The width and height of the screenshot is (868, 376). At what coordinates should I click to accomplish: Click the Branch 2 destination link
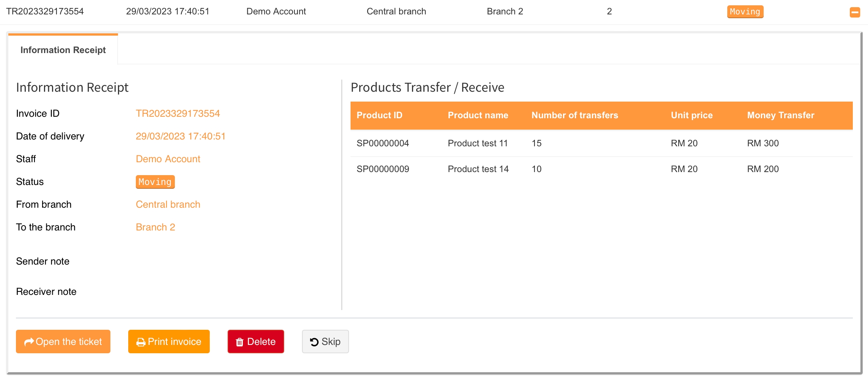point(155,227)
